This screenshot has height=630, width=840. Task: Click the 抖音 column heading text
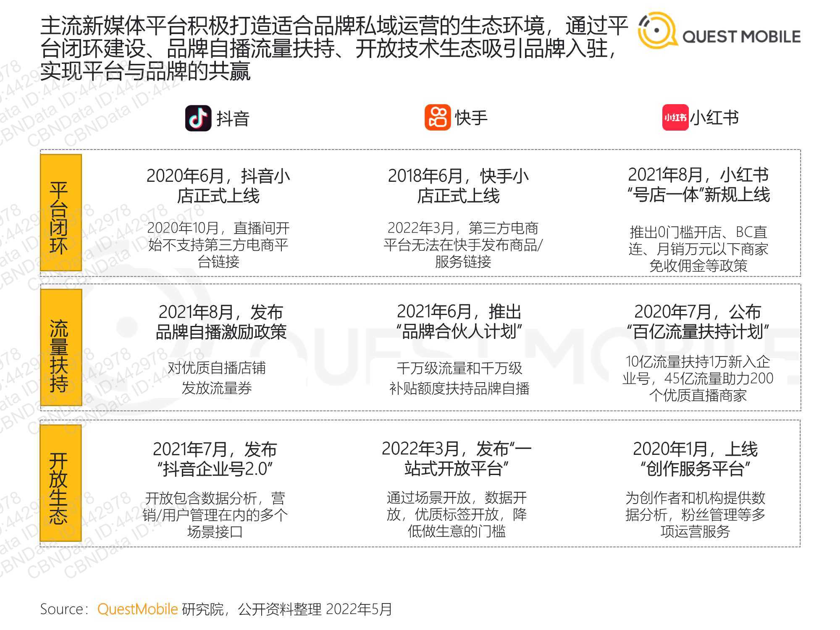233,118
